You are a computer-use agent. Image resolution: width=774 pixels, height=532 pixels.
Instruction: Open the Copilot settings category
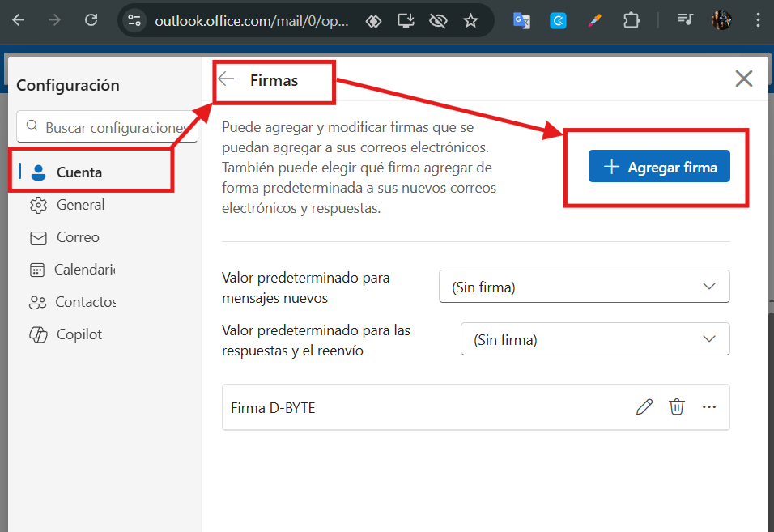pyautogui.click(x=65, y=334)
